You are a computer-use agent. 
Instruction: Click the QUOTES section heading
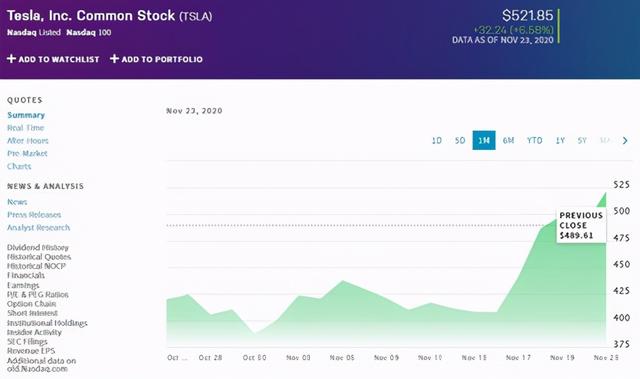25,100
